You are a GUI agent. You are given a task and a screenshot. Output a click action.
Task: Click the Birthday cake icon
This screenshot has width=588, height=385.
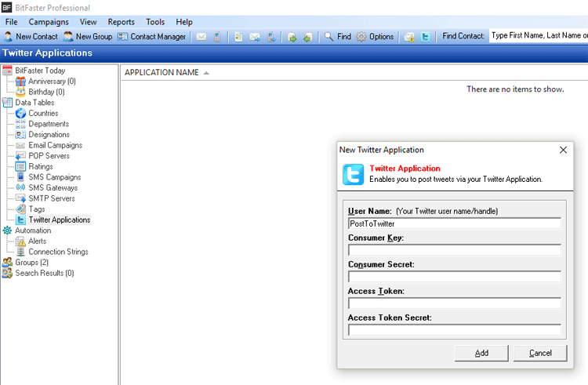[x=20, y=92]
